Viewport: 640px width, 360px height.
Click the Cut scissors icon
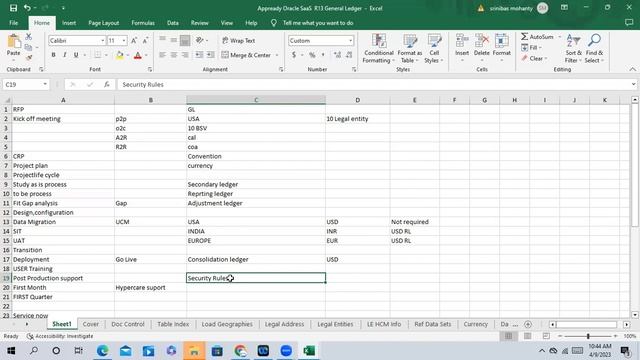point(29,37)
